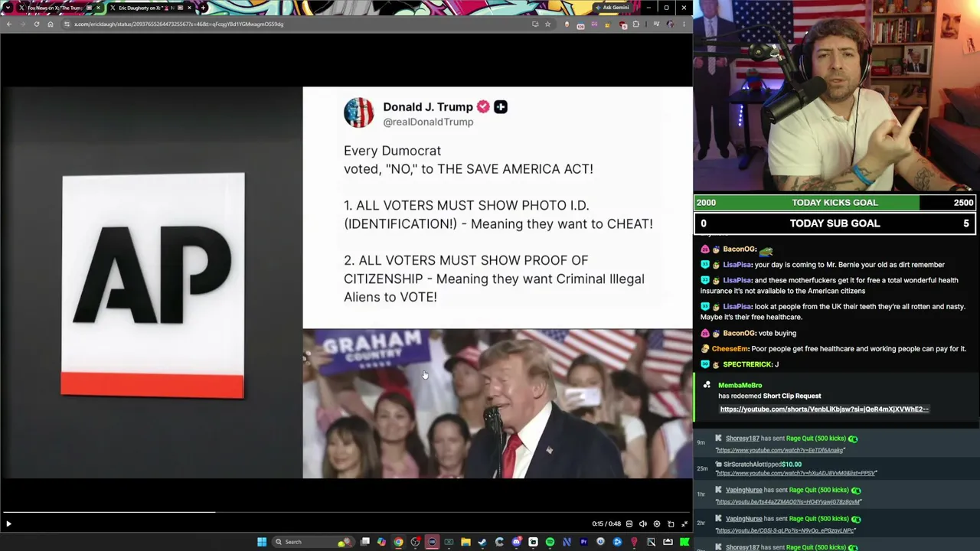Seek along the video progress bar
This screenshot has height=551, width=980.
[x=346, y=513]
